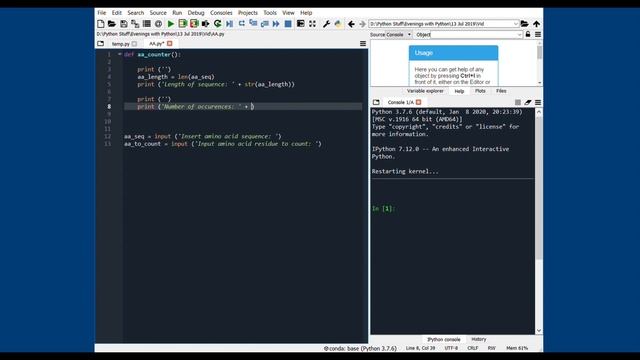Open IPython console options hamburger menu

(x=538, y=102)
